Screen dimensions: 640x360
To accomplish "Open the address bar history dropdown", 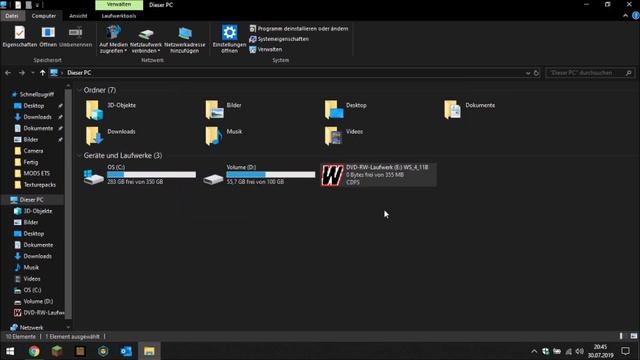I will (528, 73).
